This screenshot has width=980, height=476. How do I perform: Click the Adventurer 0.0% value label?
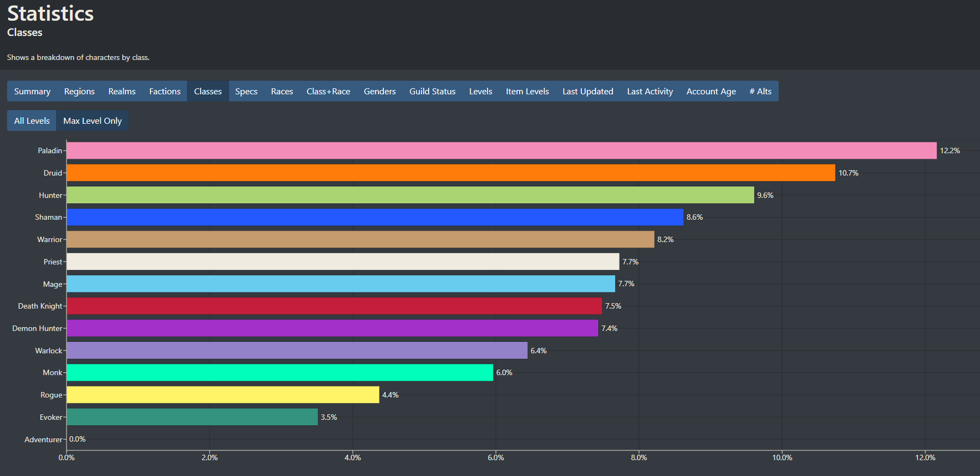(x=77, y=439)
